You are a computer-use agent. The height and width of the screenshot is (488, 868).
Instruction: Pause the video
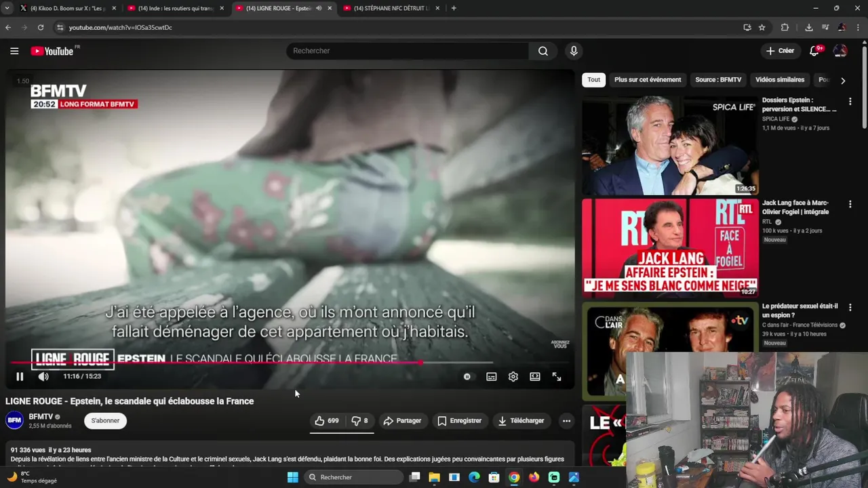coord(20,376)
